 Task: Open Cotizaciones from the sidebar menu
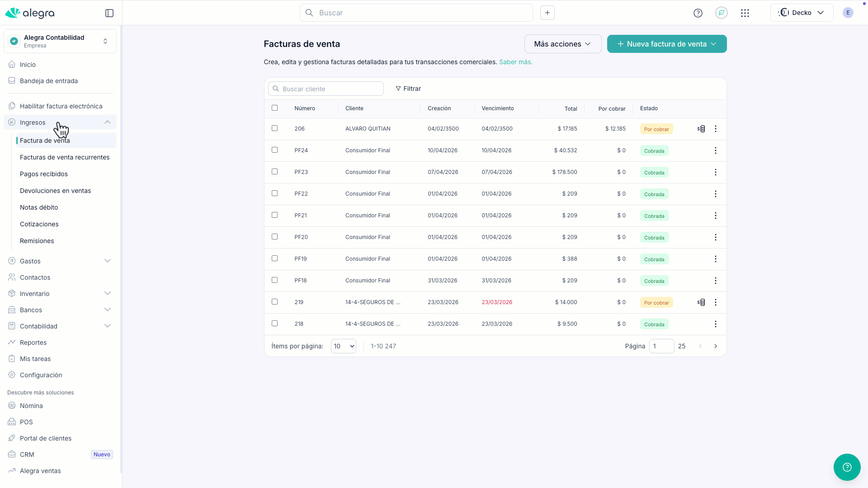point(39,224)
